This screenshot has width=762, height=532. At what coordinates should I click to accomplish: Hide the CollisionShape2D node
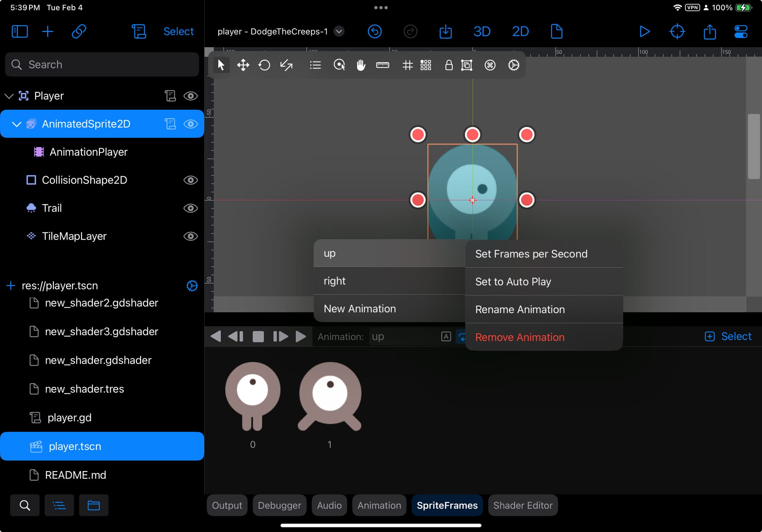(190, 180)
